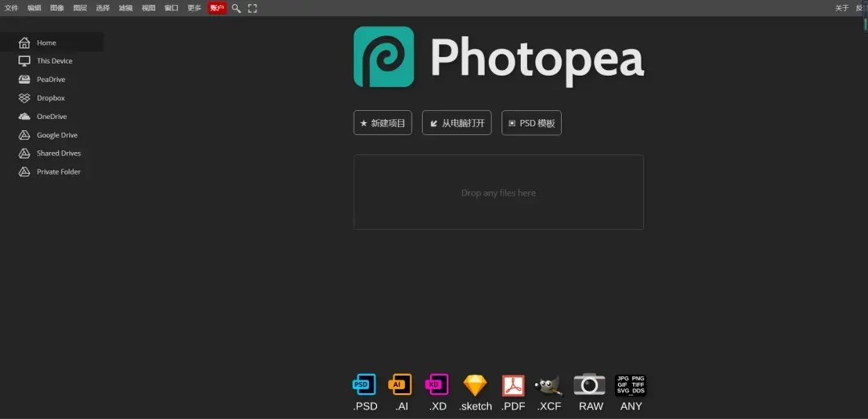Click the Shared Drives icon
The image size is (868, 419).
(24, 154)
